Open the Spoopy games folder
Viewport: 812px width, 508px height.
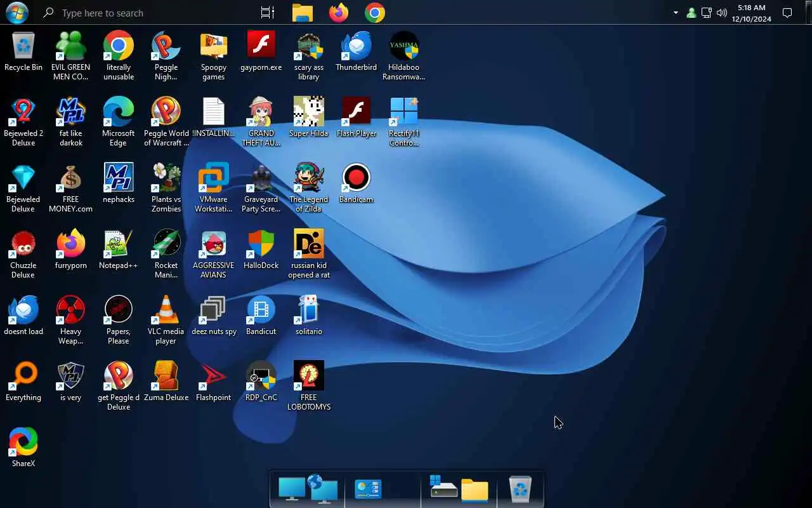pos(214,56)
